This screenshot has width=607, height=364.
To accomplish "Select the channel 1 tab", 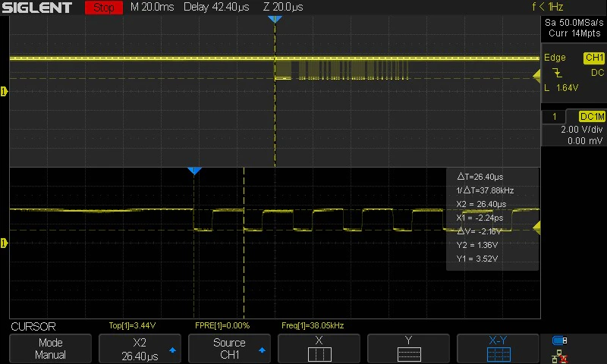I will point(555,117).
